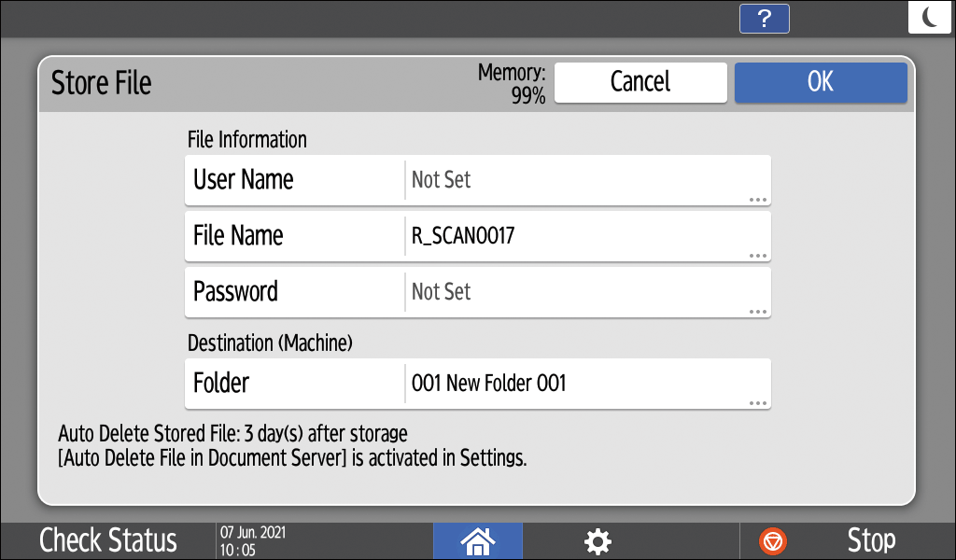Activate energy saver moon icon
This screenshot has width=956, height=560.
coord(929,19)
